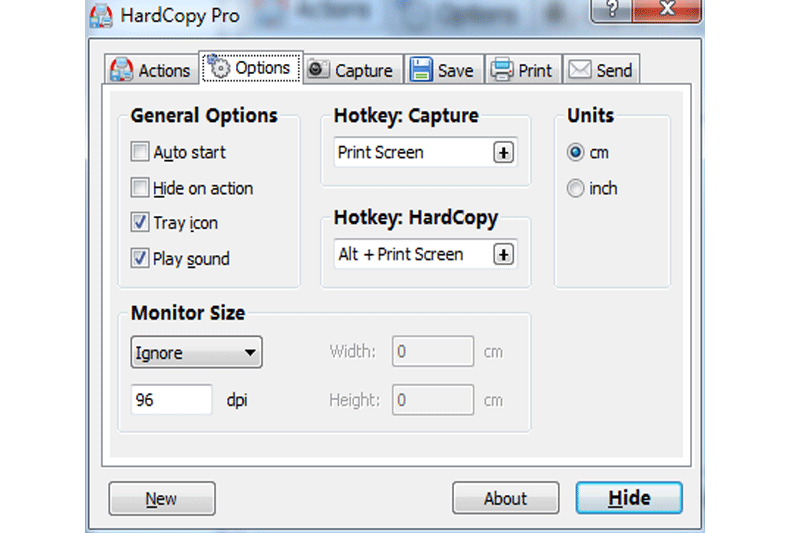The image size is (800, 533).
Task: Open the Save tab
Action: coord(443,70)
